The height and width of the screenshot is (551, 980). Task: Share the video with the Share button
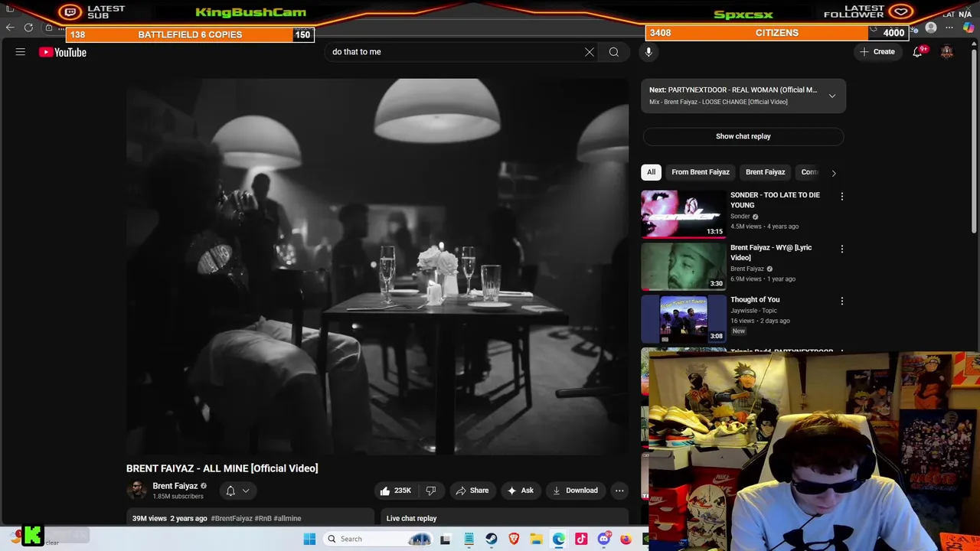click(472, 491)
